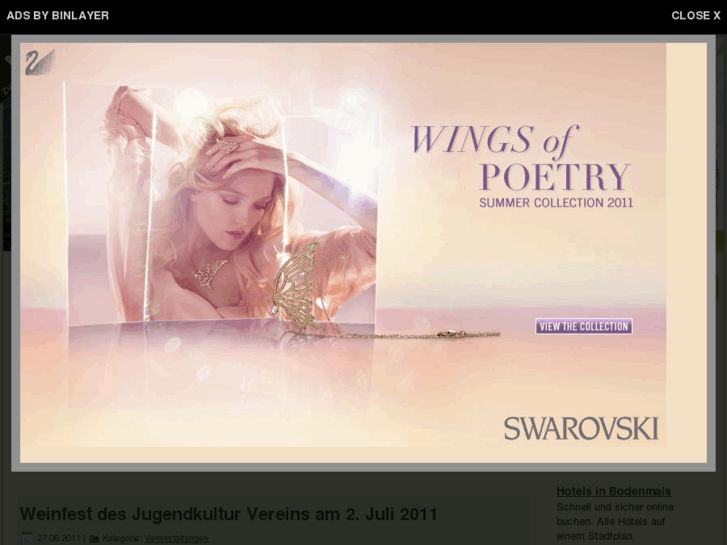Open the Veranstaltungen category link
This screenshot has width=727, height=545.
tap(176, 538)
